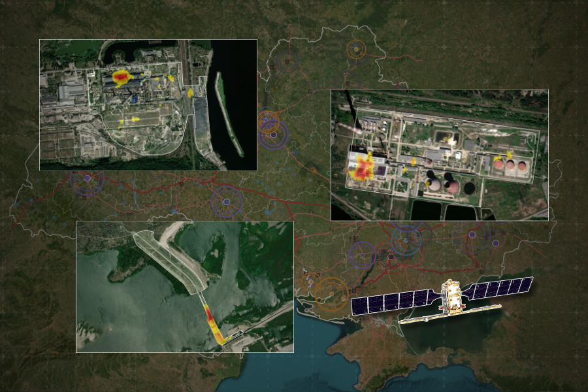This screenshot has width=588, height=392.
Task: Click the large red heat hotspot in the riverside plant inset
Action: [x=122, y=77]
